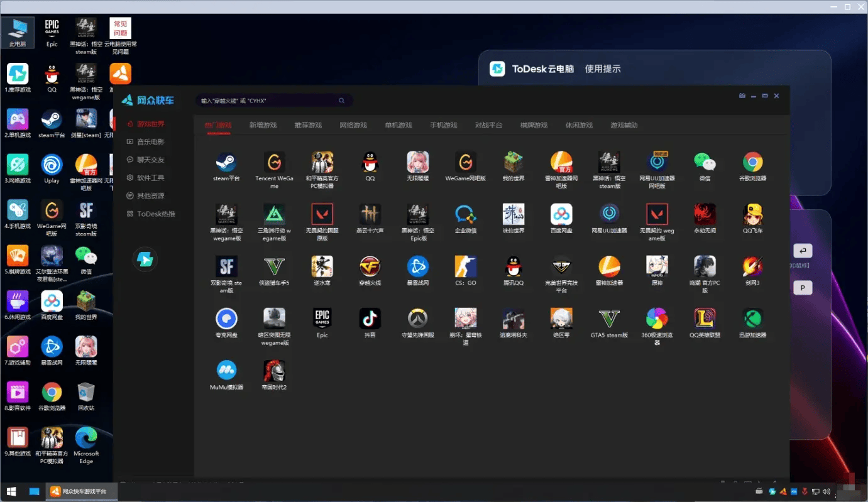Image resolution: width=868 pixels, height=502 pixels.
Task: Launch 侠盗猎车手5 from the grid
Action: coord(274,267)
